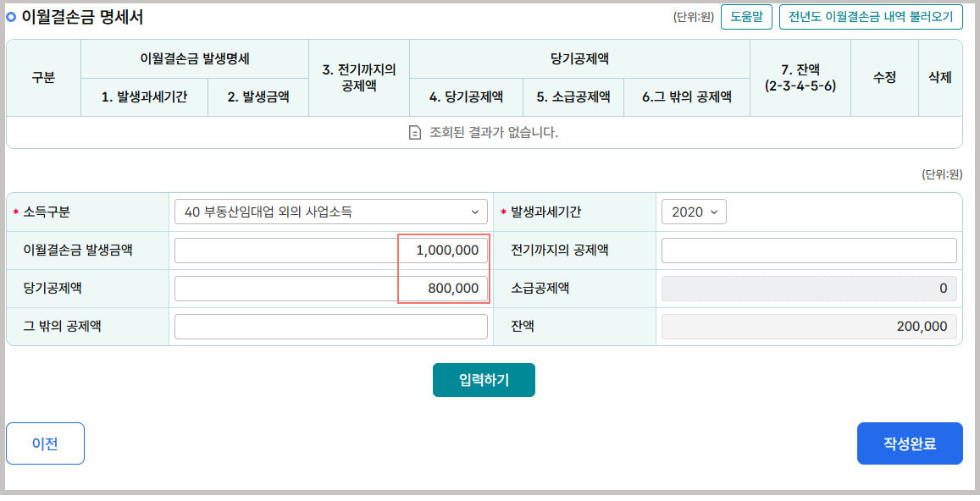Click the 이월결손금 발생금액 input field

pos(330,250)
